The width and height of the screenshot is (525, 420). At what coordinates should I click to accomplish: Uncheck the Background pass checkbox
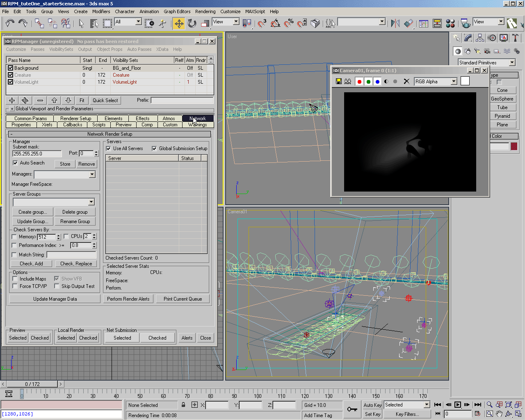coord(11,68)
